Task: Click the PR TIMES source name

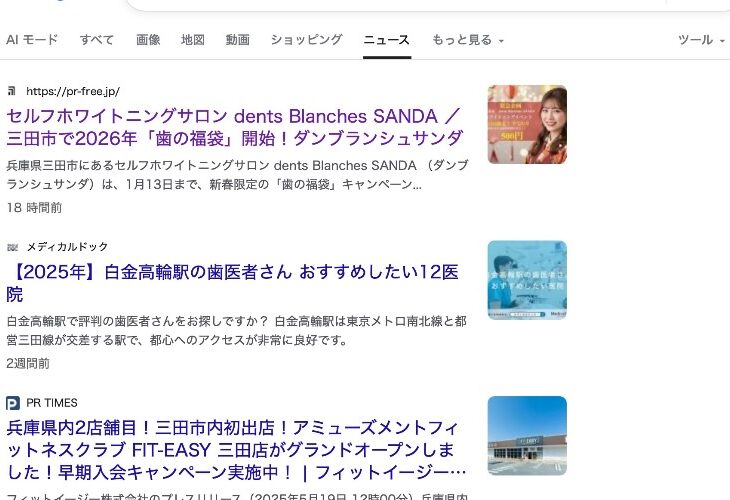Action: pos(52,403)
